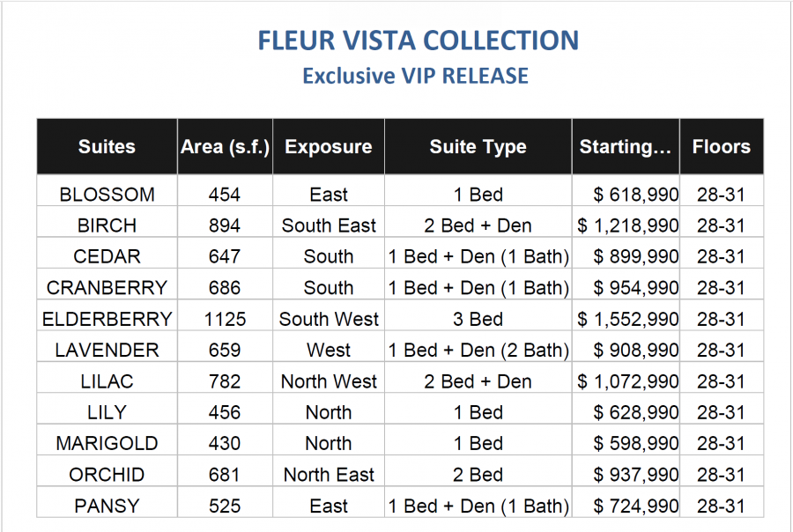Select the Exclusive VIP RELEASE subtitle
793x532 pixels.
(x=415, y=76)
